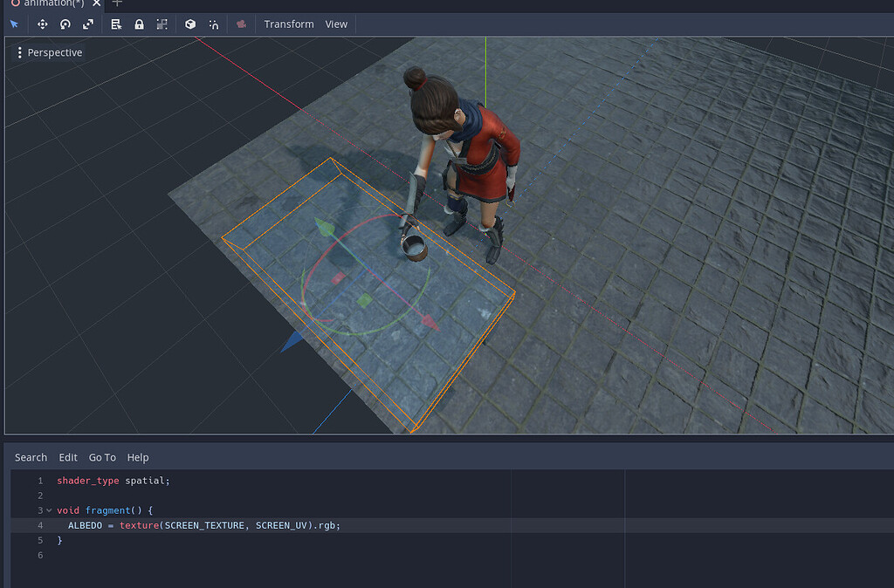Toggle Use Snap magnet icon
The width and height of the screenshot is (894, 588).
tap(214, 24)
